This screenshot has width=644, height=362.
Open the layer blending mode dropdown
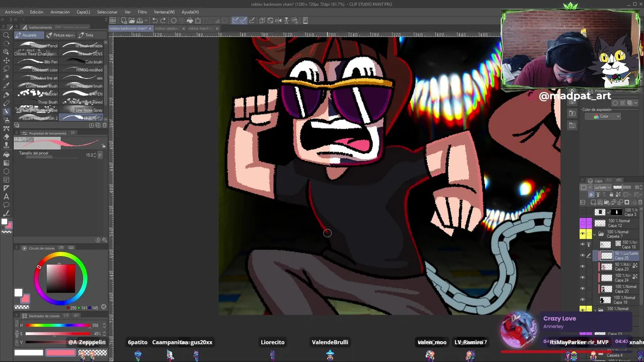(x=602, y=187)
